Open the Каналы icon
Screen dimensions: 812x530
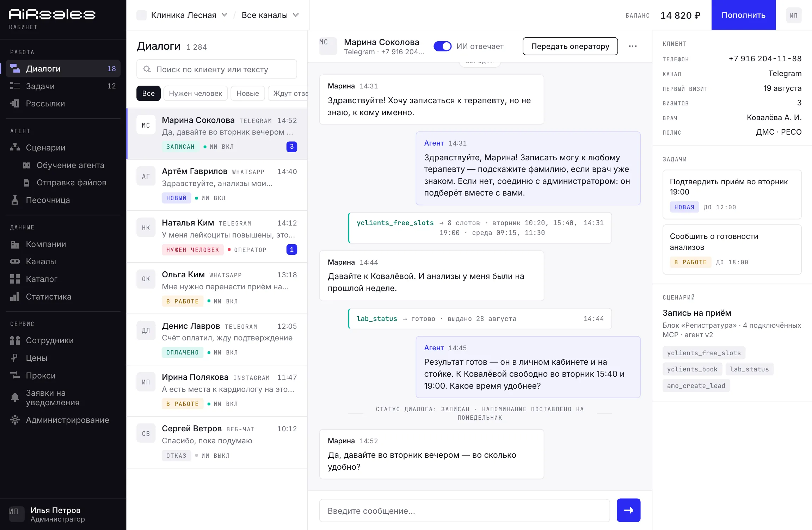click(x=15, y=261)
